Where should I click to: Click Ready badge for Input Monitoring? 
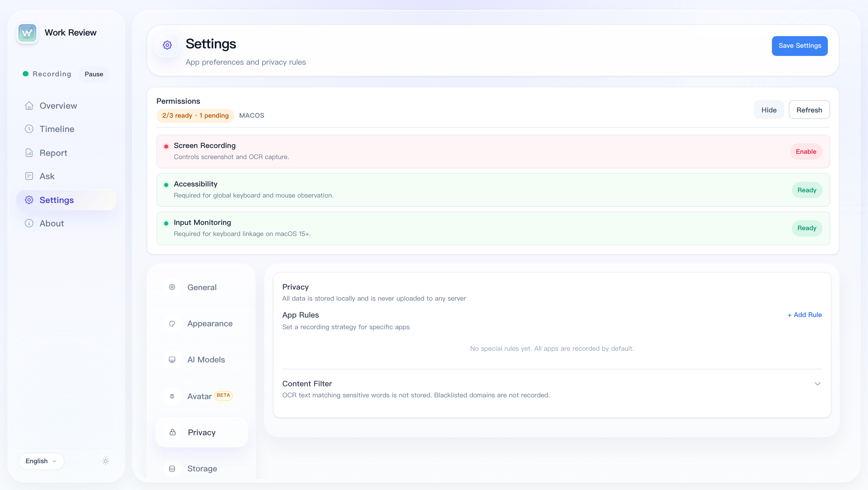click(807, 228)
